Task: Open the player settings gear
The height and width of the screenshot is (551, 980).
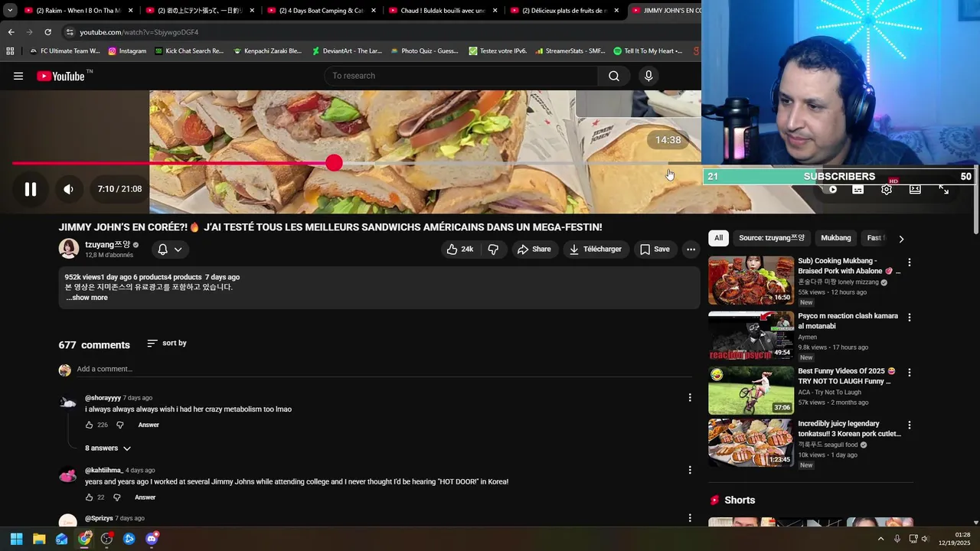Action: [x=887, y=190]
